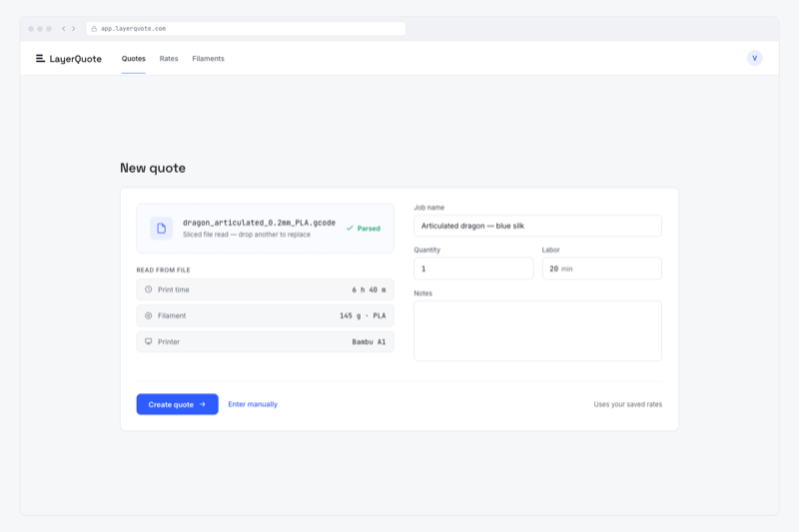Click the 'Uses your saved rates' note

tap(628, 404)
